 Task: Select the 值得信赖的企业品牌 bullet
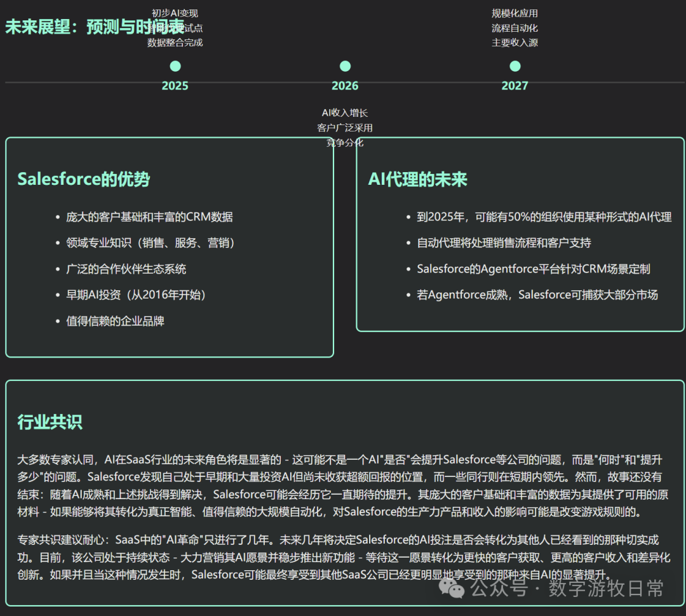(115, 321)
